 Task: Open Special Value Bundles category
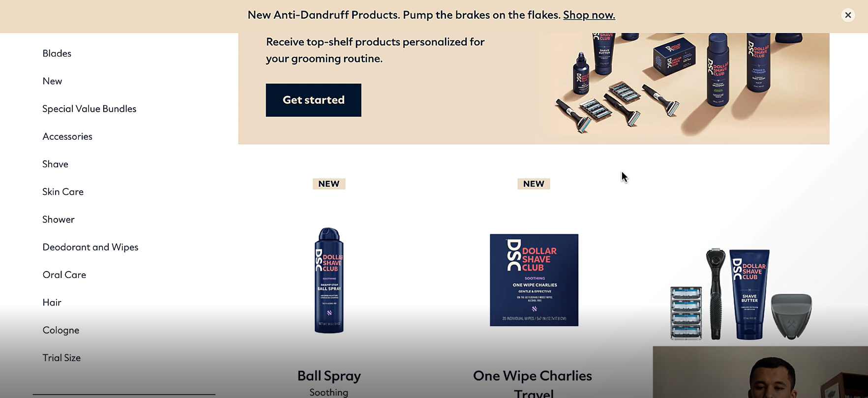coord(89,109)
